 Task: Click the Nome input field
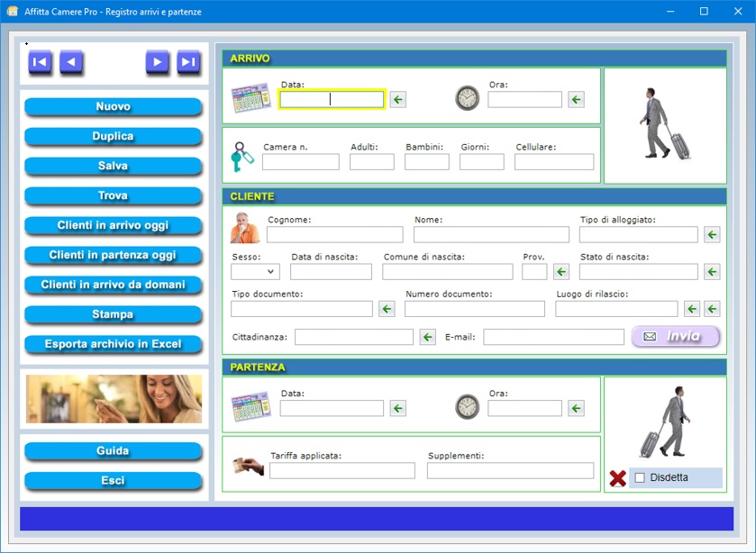pos(491,235)
